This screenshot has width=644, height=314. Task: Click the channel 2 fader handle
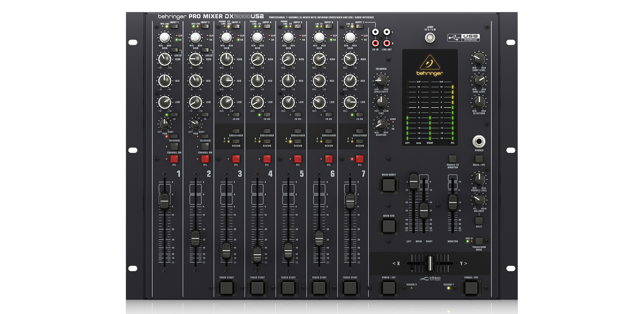coord(195,239)
